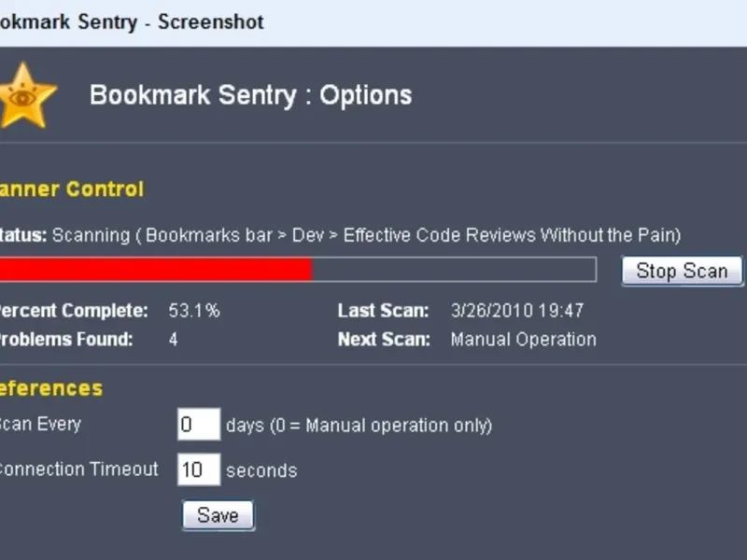Click the empty portion of the scan progress bar
This screenshot has width=747, height=560.
(x=453, y=270)
